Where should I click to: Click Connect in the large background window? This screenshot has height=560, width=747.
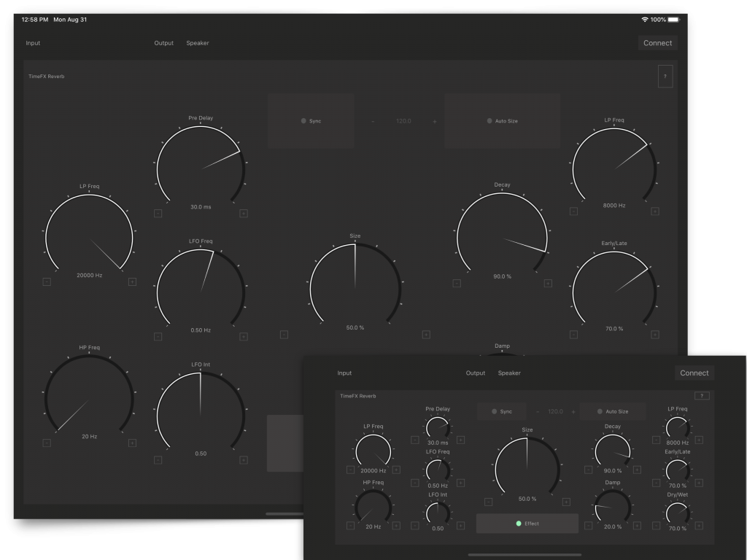pos(657,43)
